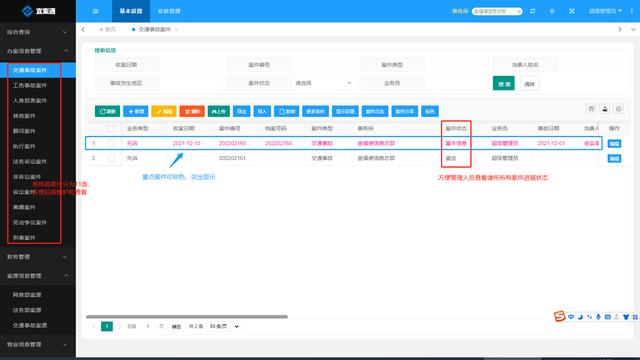Click the green 上传 upload button

(219, 111)
